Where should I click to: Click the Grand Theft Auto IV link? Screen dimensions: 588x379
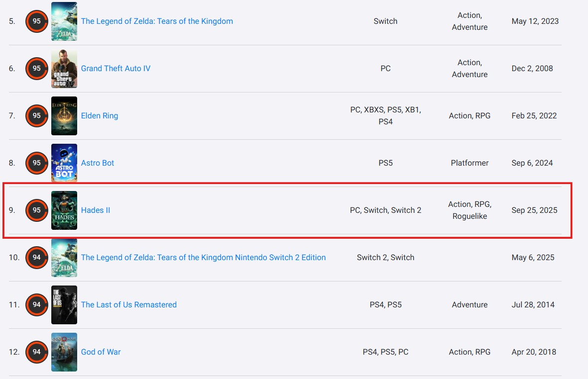(x=116, y=69)
